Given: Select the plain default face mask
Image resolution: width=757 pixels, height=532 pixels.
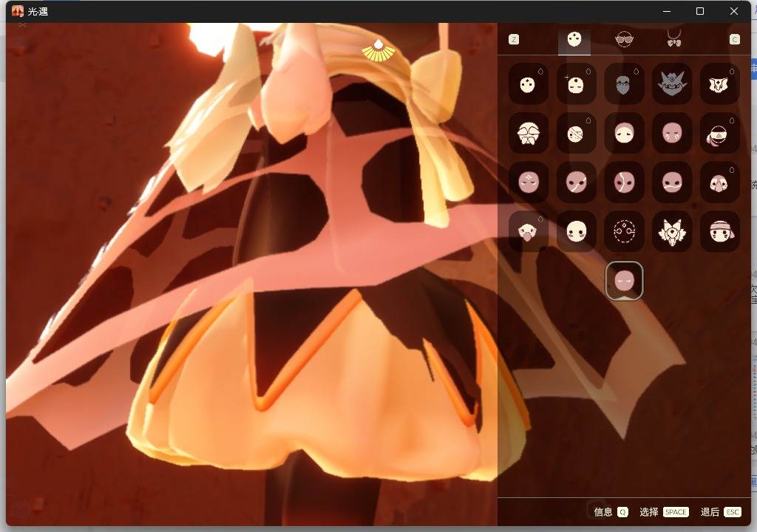Looking at the screenshot, I should click(528, 83).
